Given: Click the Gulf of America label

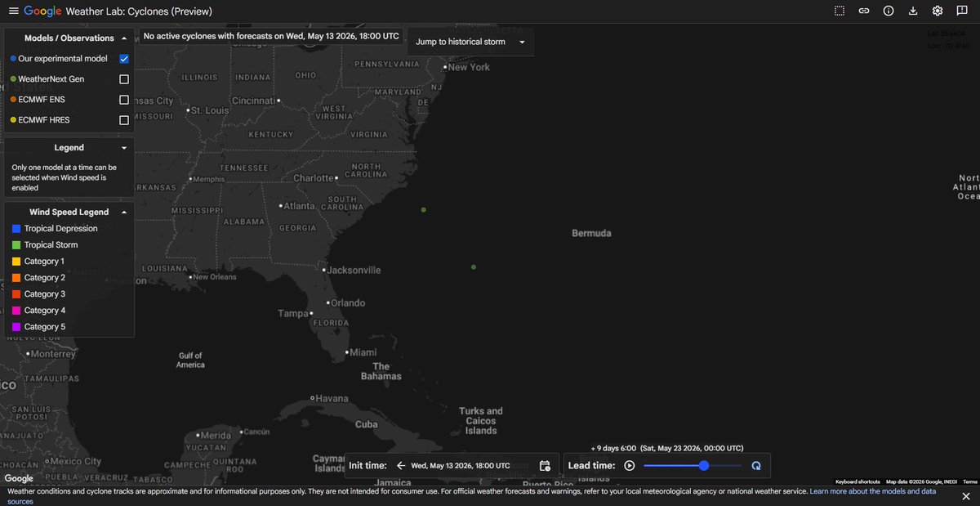Looking at the screenshot, I should pyautogui.click(x=190, y=360).
